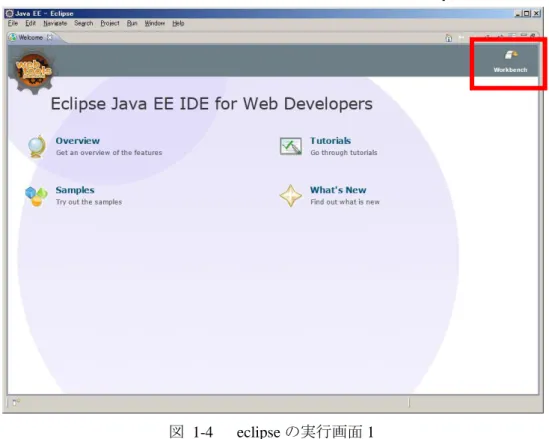Click 'Try out the samples' text
Image resolution: width=549 pixels, height=439 pixels.
pos(89,202)
